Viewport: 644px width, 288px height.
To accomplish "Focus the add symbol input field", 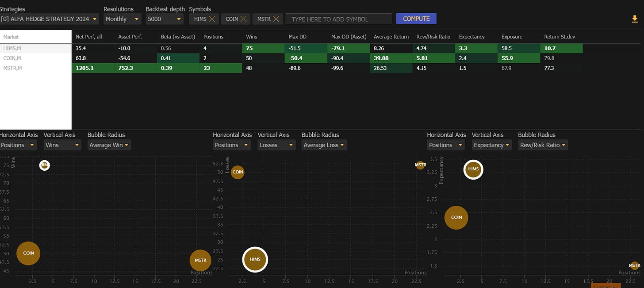I will click(x=338, y=19).
